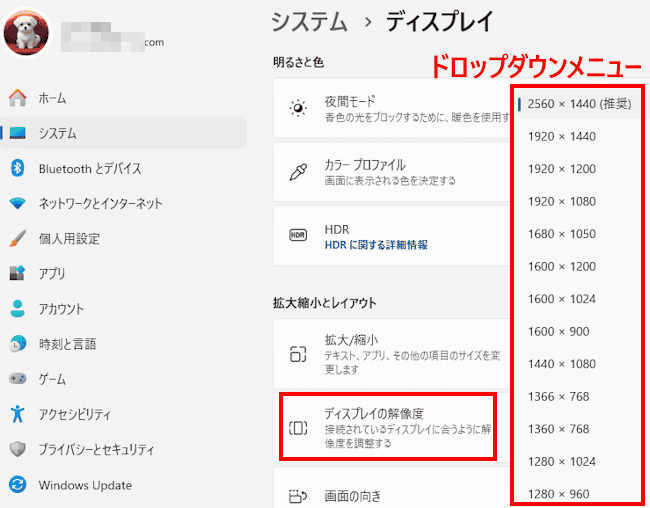This screenshot has height=508, width=650.
Task: Select 1440 × 1080 resolution
Action: [x=562, y=364]
